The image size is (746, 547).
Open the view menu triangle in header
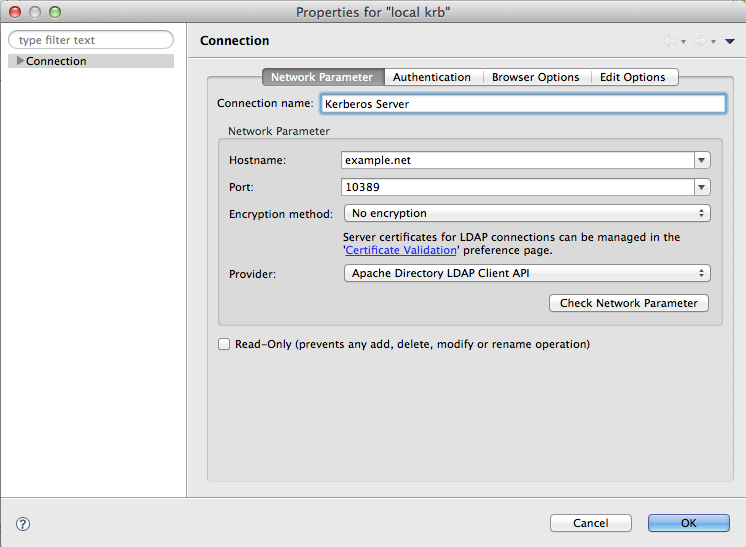pos(730,41)
